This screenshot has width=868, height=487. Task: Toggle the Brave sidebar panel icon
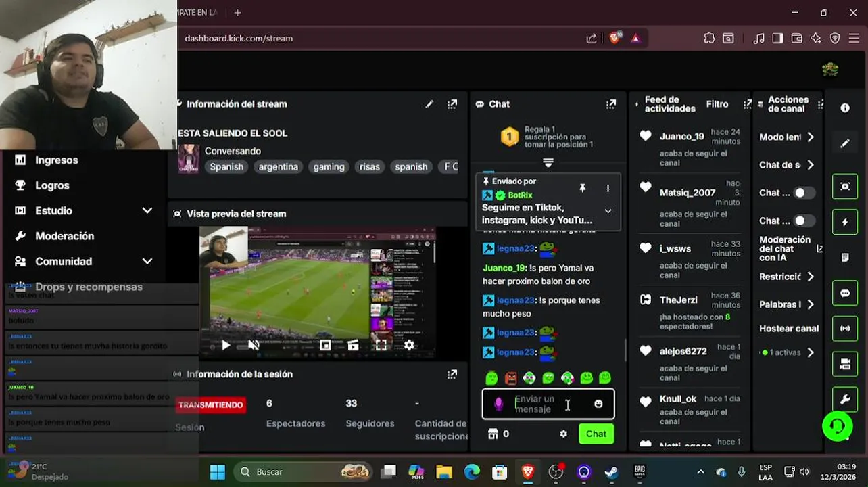pos(777,39)
